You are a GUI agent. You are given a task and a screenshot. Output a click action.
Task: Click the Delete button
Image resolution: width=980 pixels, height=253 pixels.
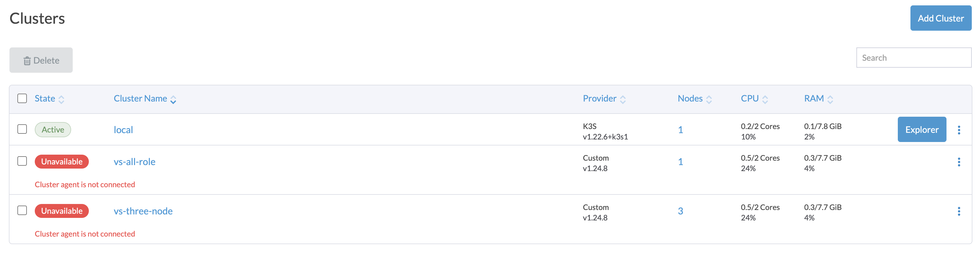coord(41,60)
